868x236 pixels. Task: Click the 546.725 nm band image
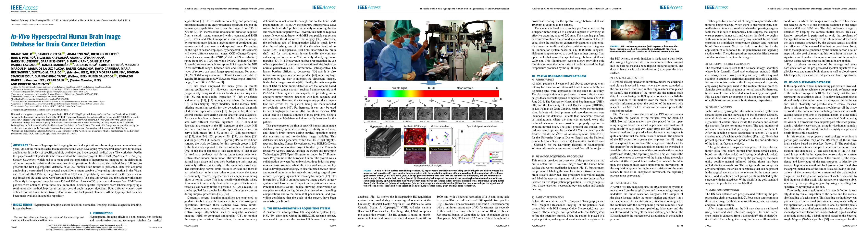coord(390,113)
